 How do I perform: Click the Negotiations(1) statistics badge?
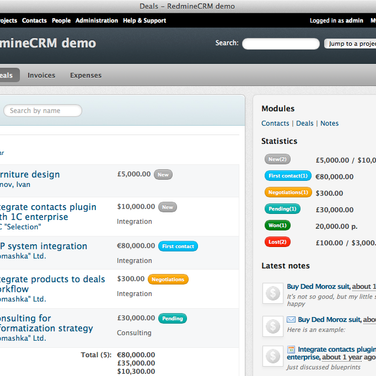coord(288,192)
